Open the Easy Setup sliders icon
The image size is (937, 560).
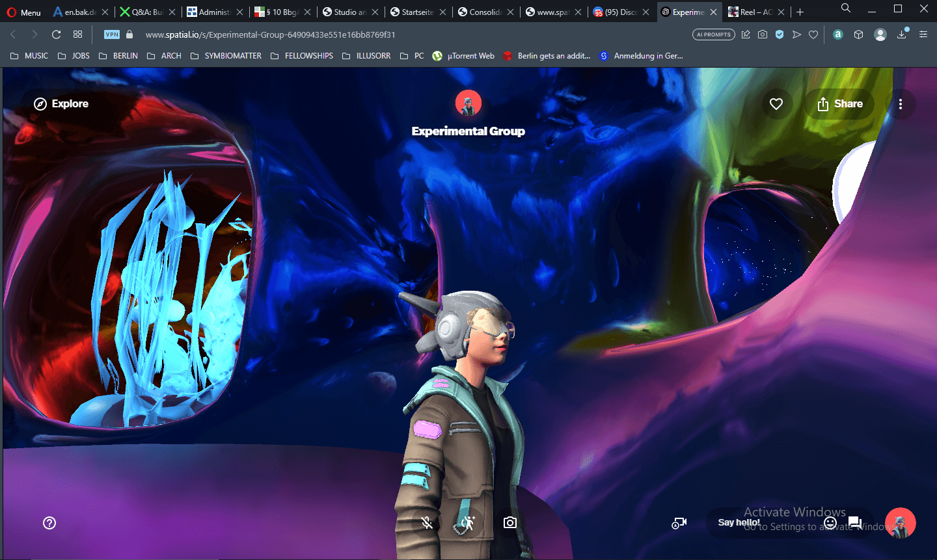[x=923, y=34]
